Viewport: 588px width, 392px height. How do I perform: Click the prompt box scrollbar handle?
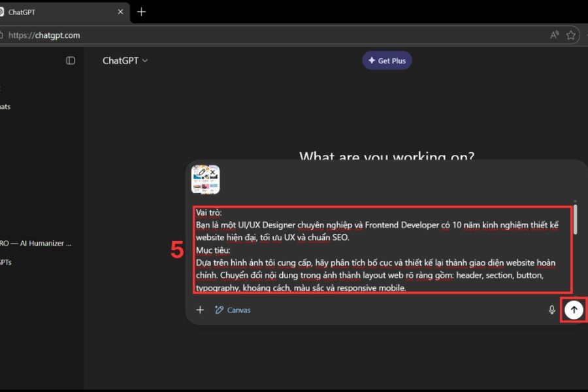[x=575, y=218]
